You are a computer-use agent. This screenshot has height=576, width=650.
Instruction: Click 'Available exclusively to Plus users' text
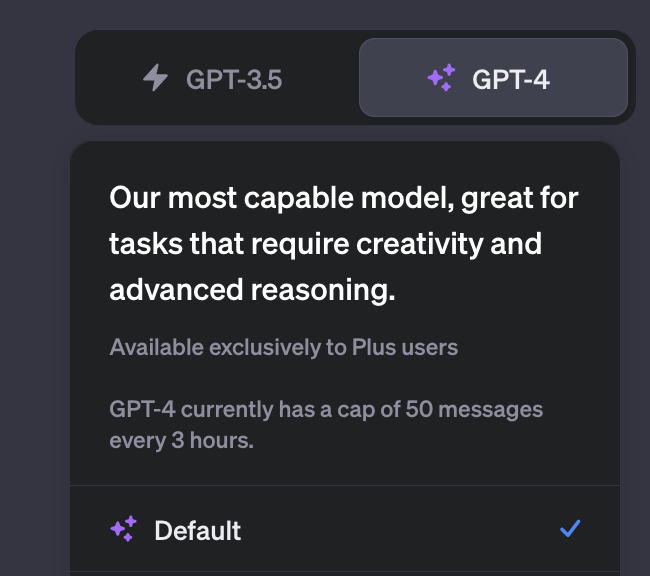[284, 347]
